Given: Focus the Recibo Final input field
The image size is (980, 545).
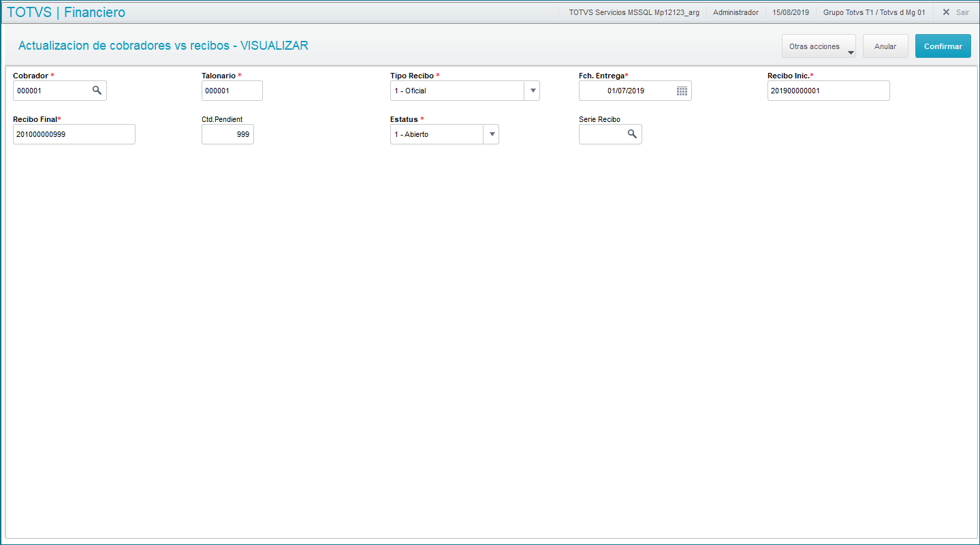Looking at the screenshot, I should [x=74, y=134].
